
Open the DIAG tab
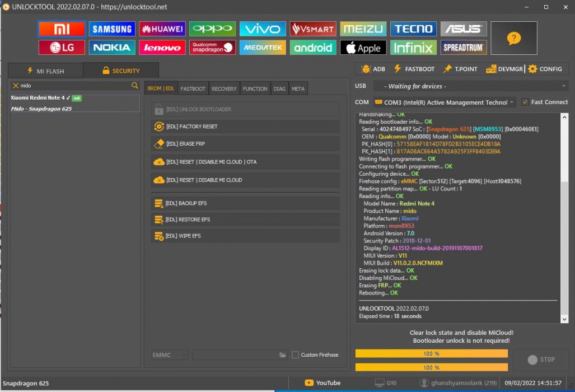tap(279, 88)
